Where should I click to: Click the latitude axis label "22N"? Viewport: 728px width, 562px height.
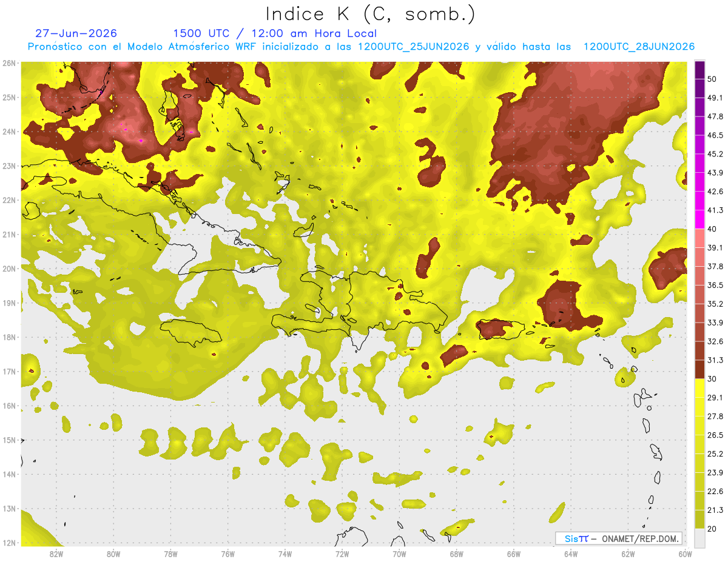click(x=10, y=200)
